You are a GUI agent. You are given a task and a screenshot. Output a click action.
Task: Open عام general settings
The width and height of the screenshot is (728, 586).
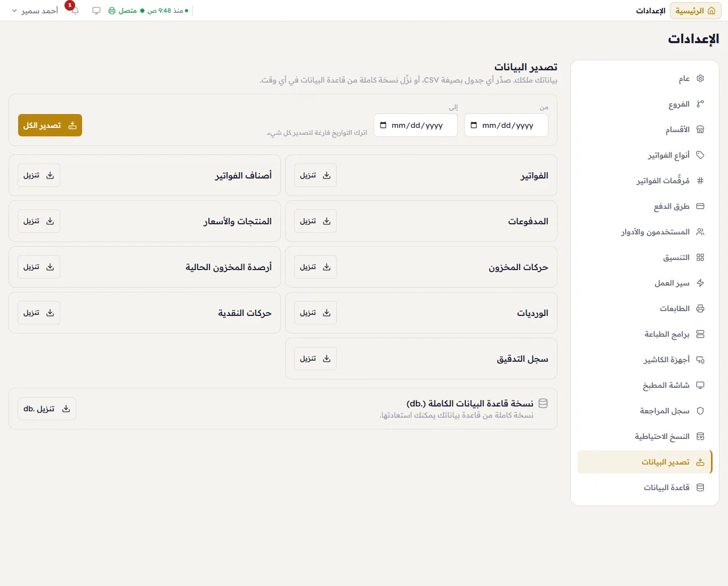coord(644,78)
